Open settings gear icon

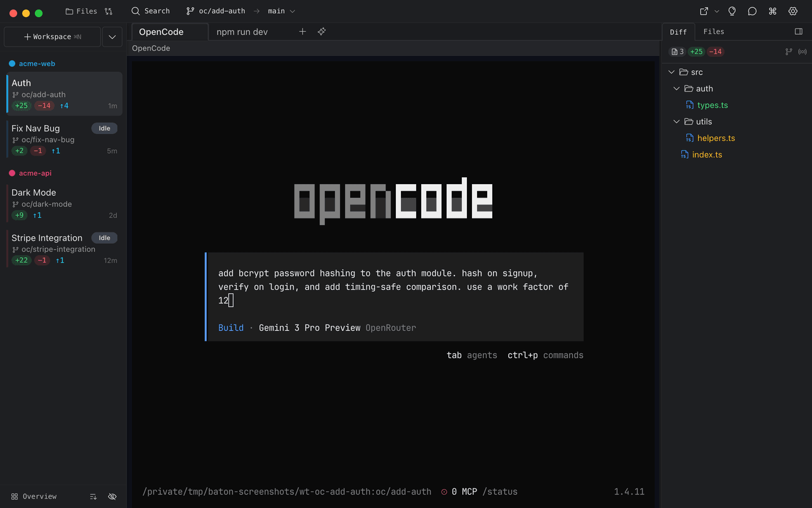(793, 11)
